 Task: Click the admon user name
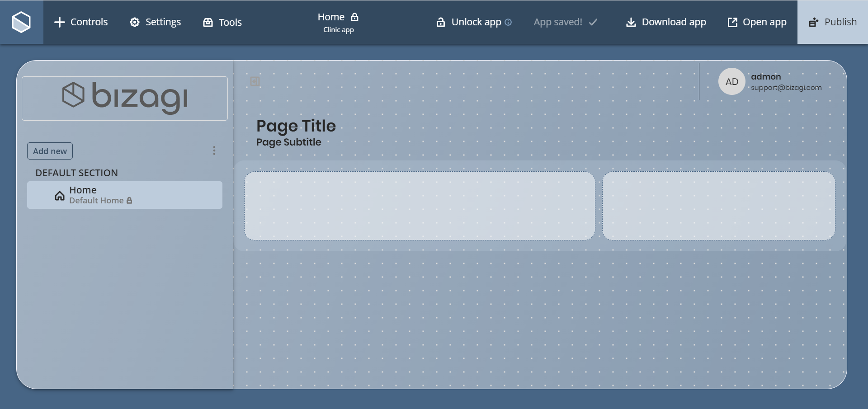pos(766,77)
